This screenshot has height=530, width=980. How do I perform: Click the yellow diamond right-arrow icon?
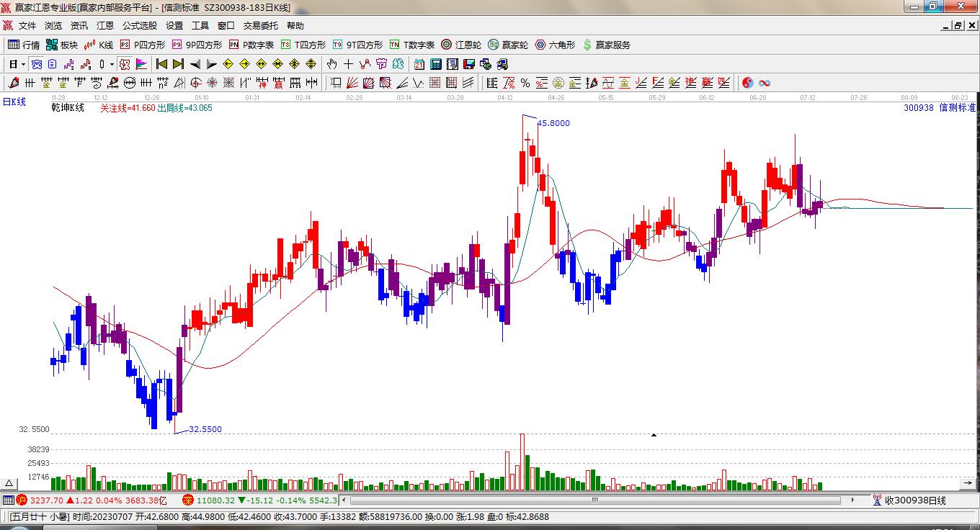(245, 64)
